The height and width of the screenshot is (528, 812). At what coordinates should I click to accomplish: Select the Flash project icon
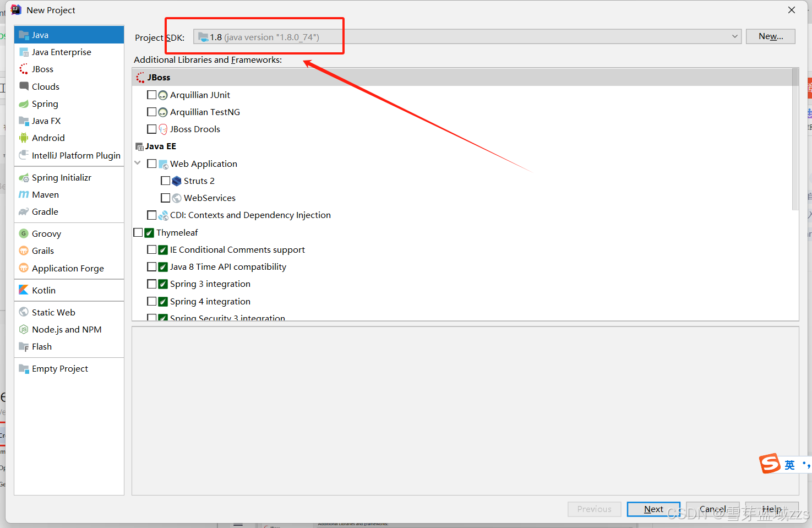tap(24, 346)
